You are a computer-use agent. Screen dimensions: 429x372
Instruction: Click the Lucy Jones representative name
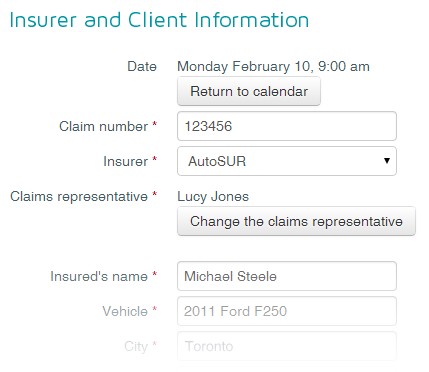213,196
